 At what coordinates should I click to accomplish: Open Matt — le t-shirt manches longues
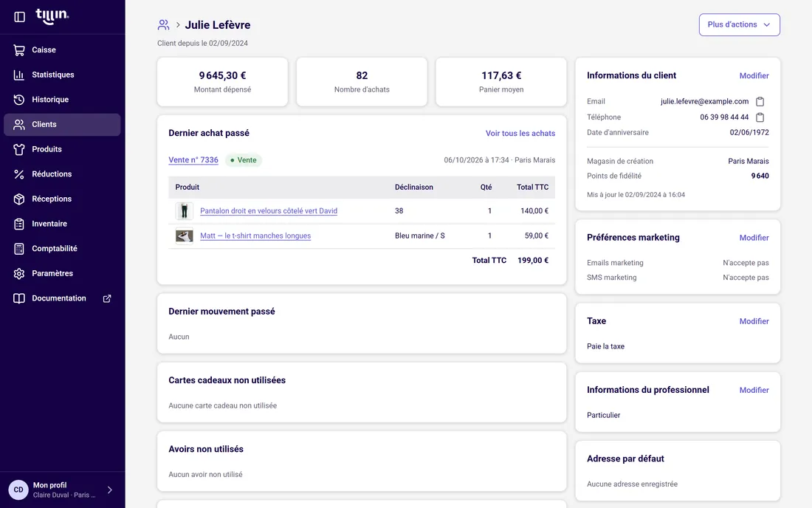pyautogui.click(x=255, y=236)
